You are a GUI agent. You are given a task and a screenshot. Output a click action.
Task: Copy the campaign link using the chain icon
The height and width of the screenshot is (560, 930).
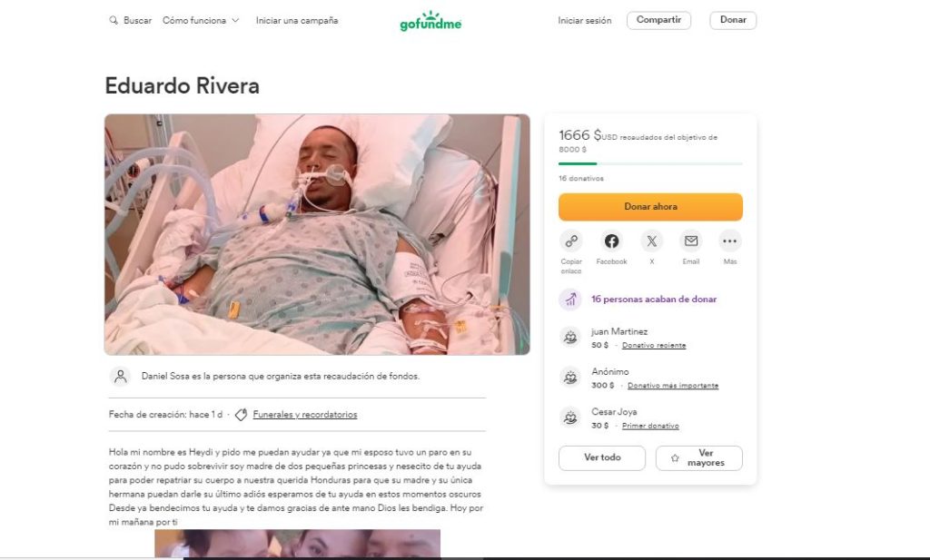point(571,241)
